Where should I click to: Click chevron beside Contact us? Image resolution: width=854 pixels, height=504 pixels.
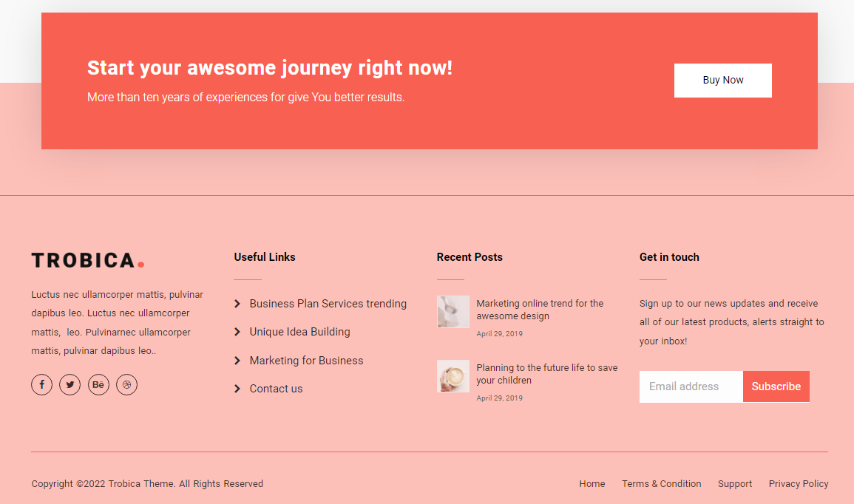pyautogui.click(x=237, y=389)
